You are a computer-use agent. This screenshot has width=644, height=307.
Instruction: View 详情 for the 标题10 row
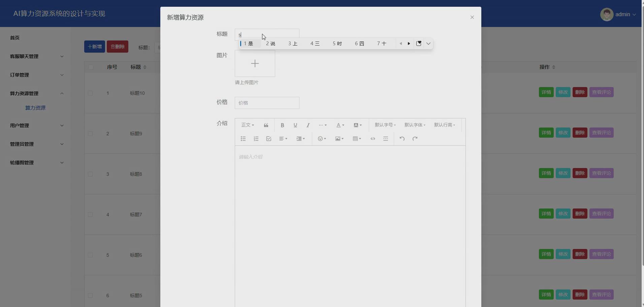546,92
